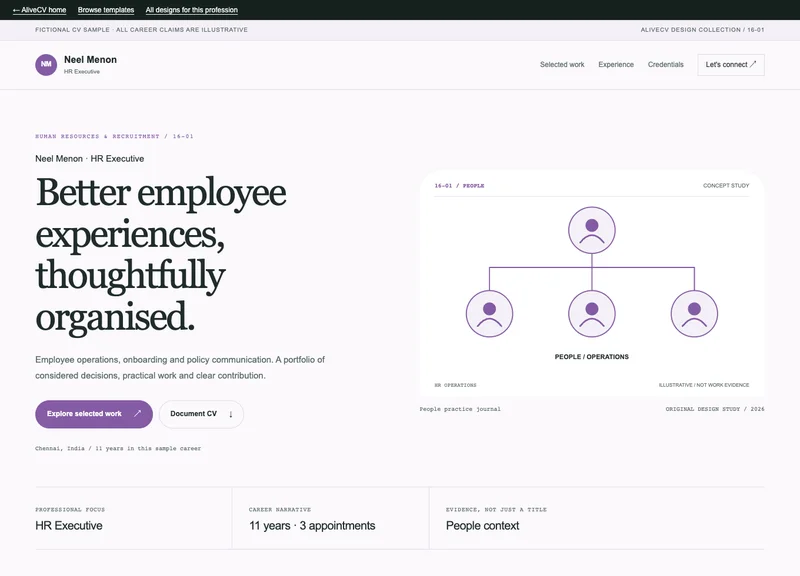Click download arrow on Document CV
800x576 pixels.
(231, 414)
